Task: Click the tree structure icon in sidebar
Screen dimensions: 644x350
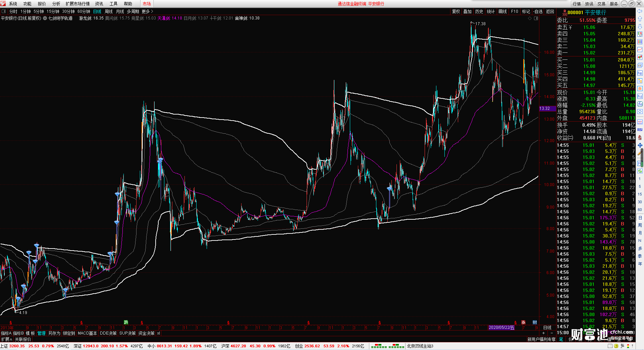Action: coord(640,81)
